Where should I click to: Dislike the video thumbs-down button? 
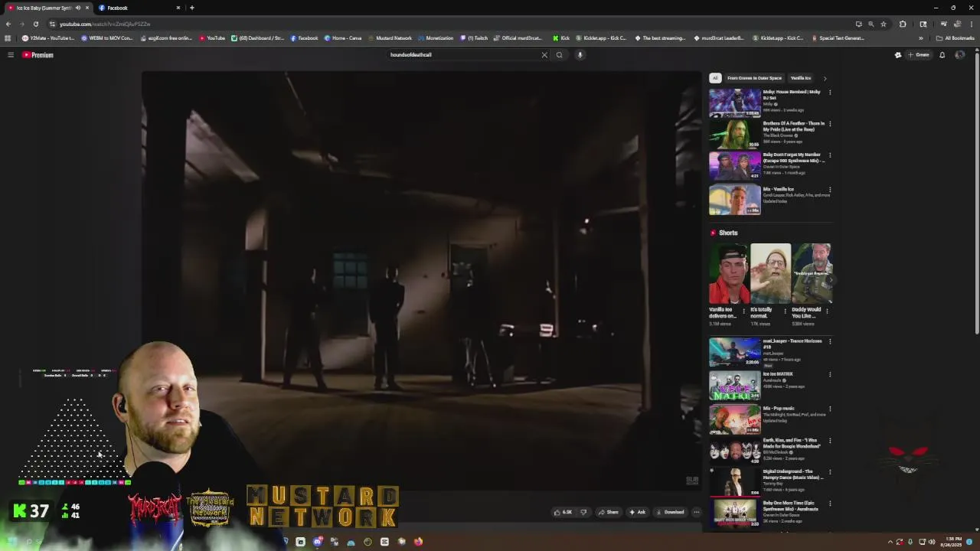(583, 512)
